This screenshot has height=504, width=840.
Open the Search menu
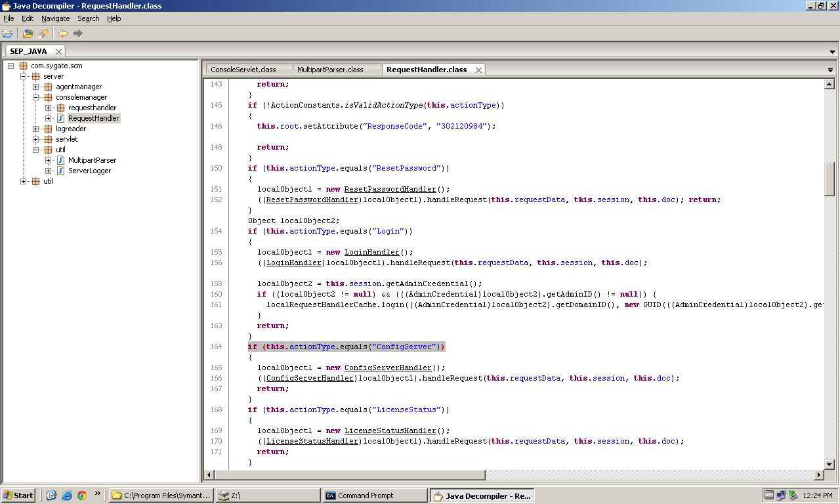click(x=89, y=18)
